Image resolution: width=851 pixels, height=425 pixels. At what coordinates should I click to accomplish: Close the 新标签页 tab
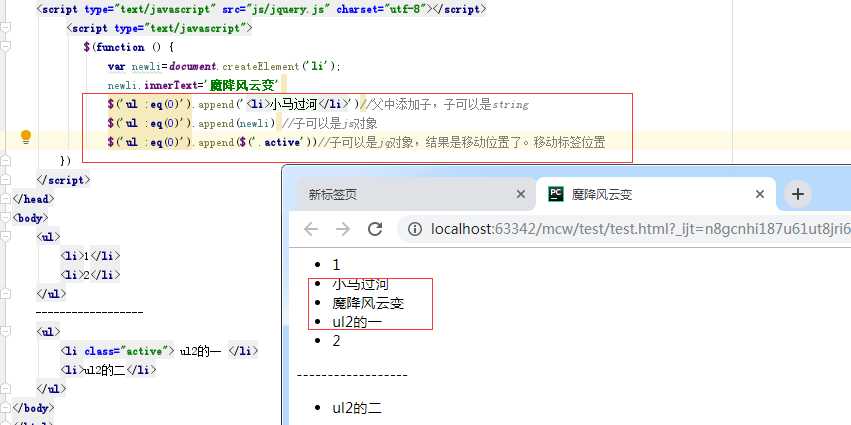click(x=520, y=194)
